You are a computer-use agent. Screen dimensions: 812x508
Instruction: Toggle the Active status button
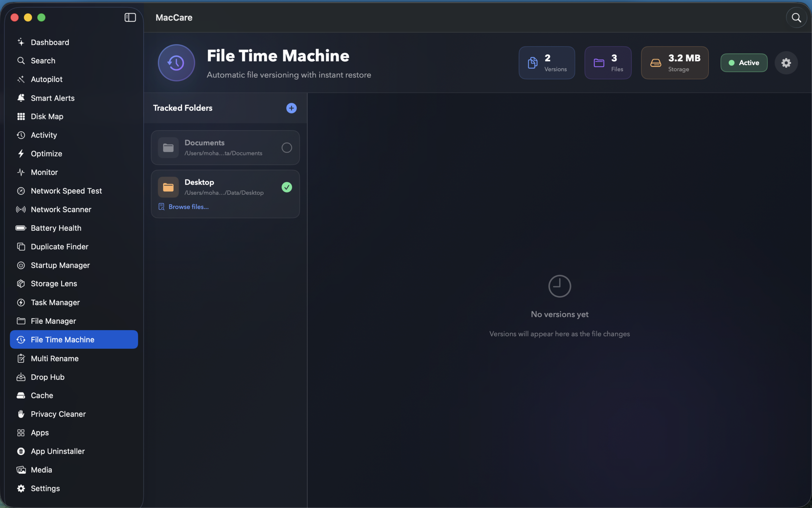(x=743, y=63)
